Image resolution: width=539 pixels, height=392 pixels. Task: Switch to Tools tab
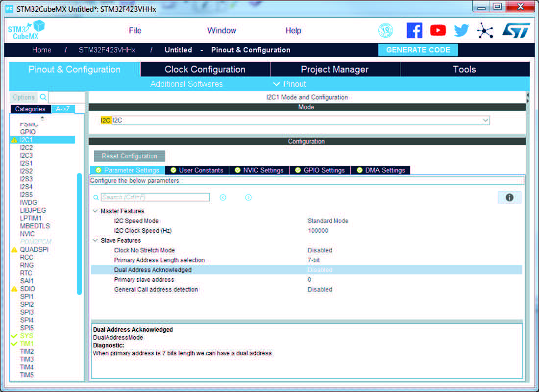pos(465,70)
